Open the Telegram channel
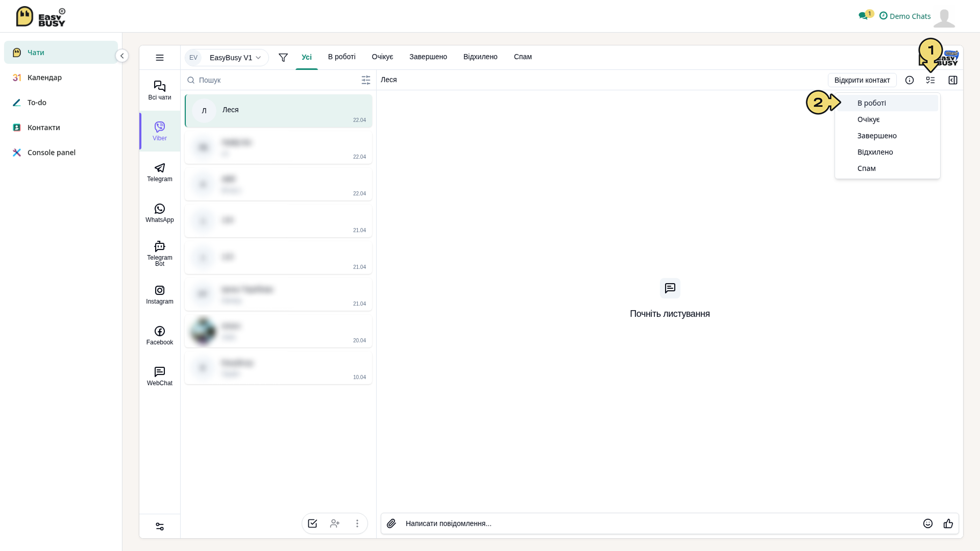The width and height of the screenshot is (980, 551). [x=160, y=172]
